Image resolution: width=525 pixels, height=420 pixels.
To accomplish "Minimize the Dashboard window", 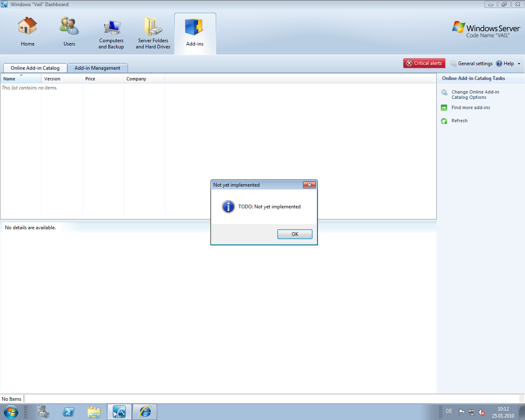I will click(x=491, y=5).
